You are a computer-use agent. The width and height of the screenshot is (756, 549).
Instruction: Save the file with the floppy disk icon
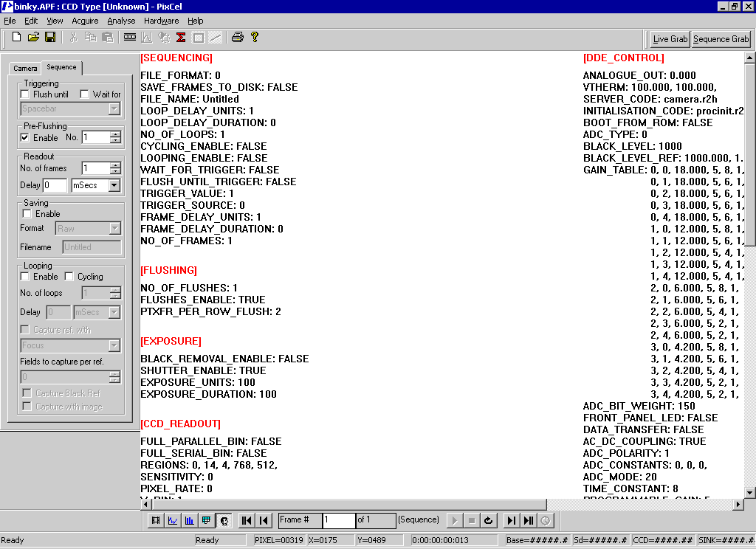(50, 37)
